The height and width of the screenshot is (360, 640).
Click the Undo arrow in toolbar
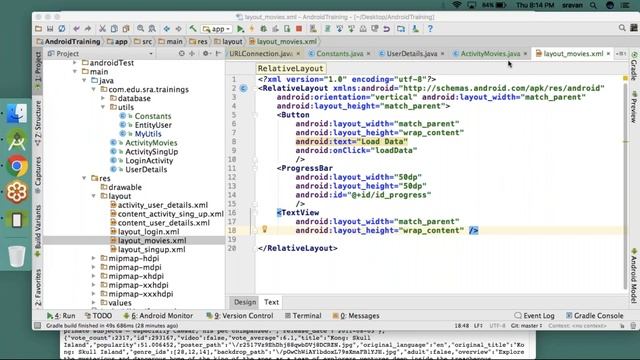coord(76,29)
